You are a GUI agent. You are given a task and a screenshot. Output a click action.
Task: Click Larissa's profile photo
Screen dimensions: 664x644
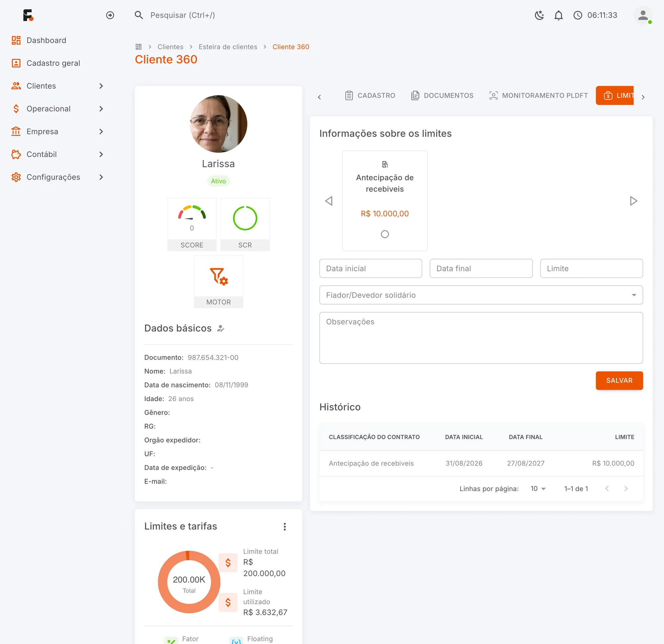(218, 124)
